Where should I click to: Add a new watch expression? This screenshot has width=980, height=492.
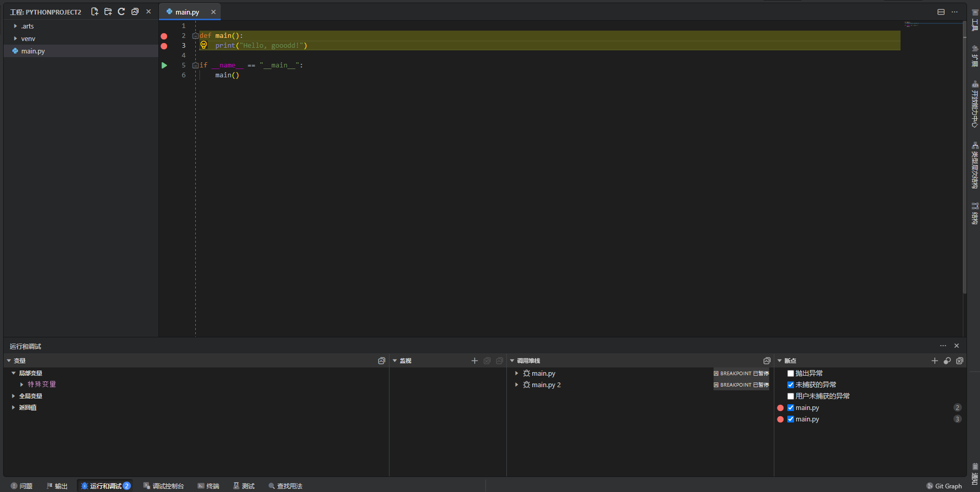[x=475, y=361]
